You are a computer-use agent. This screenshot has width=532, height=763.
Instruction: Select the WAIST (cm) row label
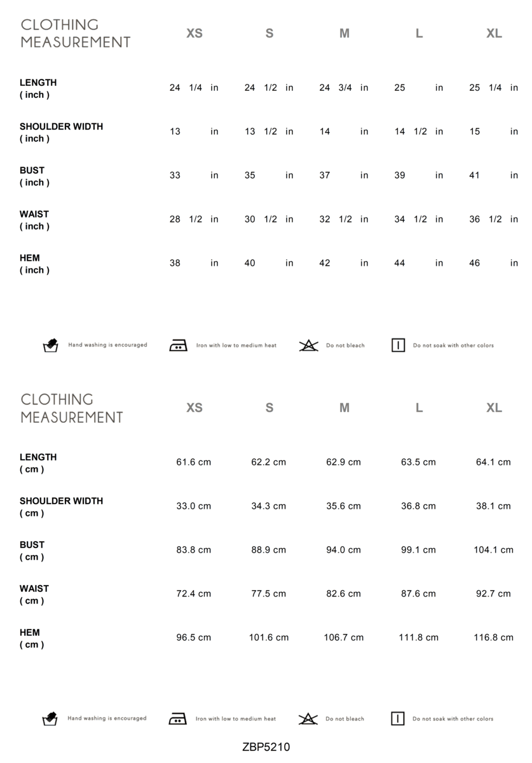[34, 595]
